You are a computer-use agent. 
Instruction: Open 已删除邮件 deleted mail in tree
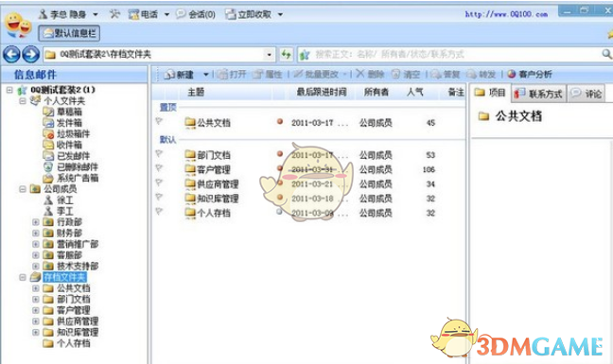[70, 166]
